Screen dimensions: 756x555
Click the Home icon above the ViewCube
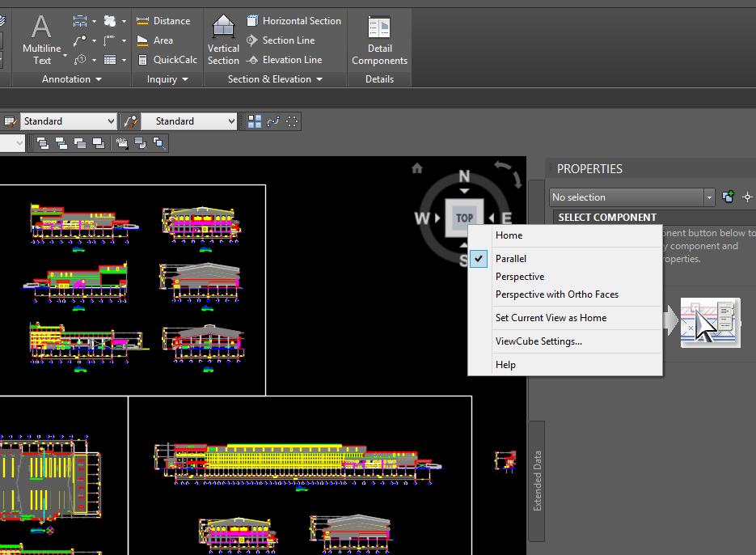pyautogui.click(x=416, y=168)
